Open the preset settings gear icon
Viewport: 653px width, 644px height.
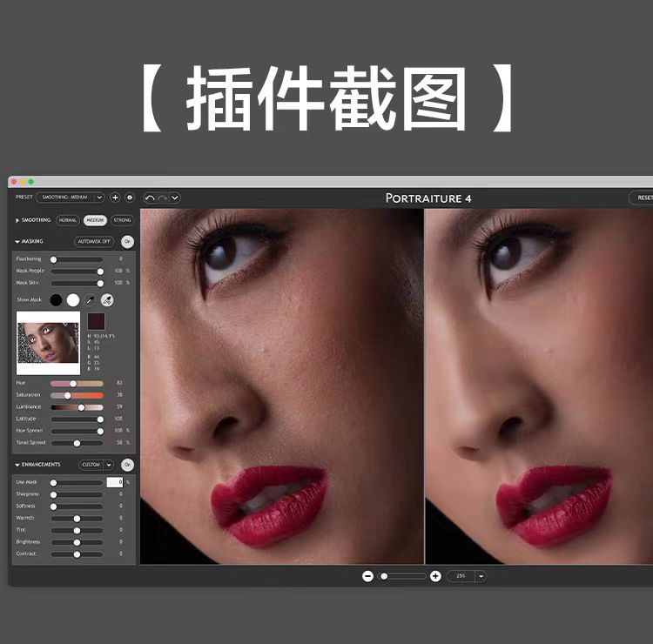(130, 198)
